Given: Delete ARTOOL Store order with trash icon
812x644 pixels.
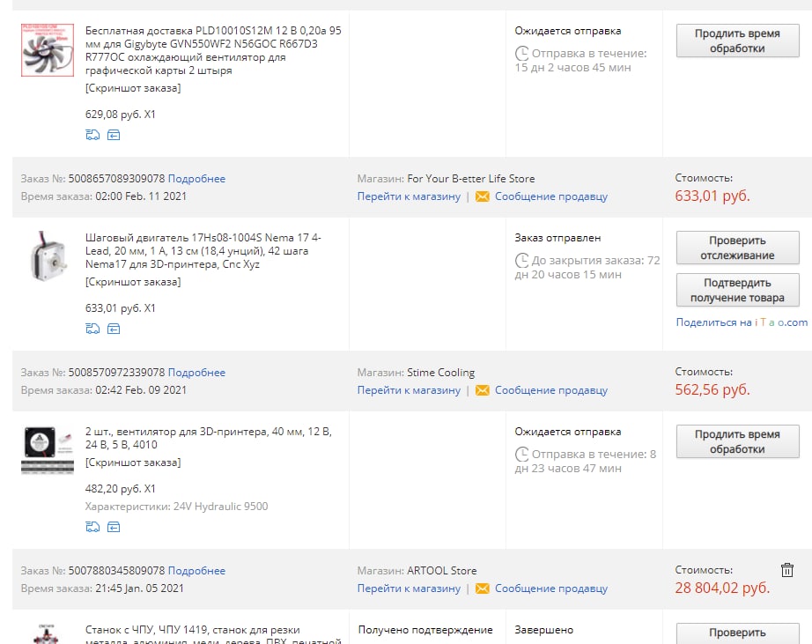Looking at the screenshot, I should point(787,570).
